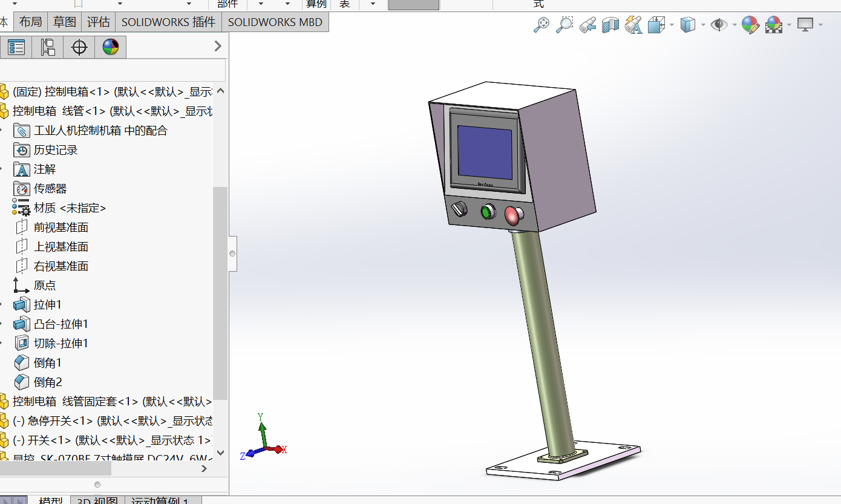The height and width of the screenshot is (504, 841).
Task: Click the Apply Scene icon
Action: click(x=774, y=25)
